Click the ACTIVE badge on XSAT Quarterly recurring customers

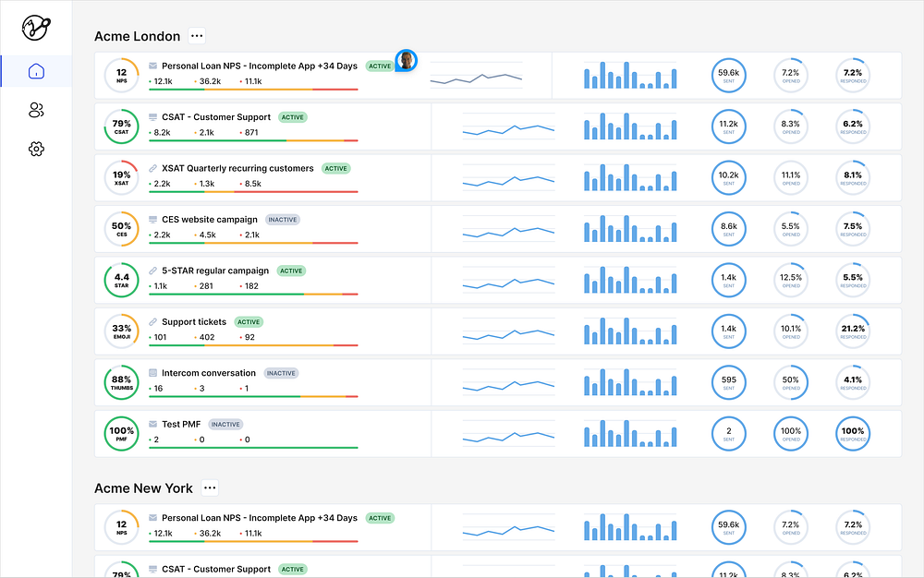(x=336, y=168)
